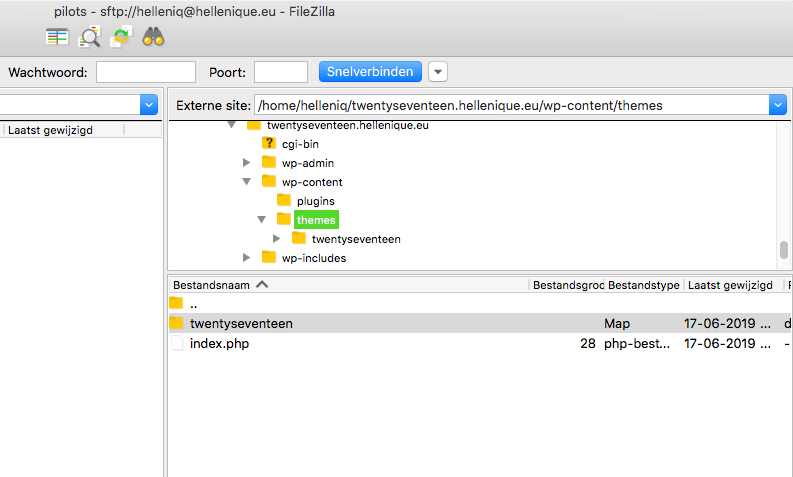793x477 pixels.
Task: Select twentyseventeen under themes in tree
Action: pos(356,239)
